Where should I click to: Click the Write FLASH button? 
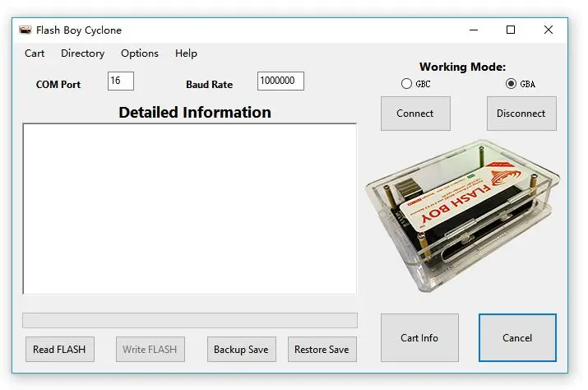coord(150,349)
